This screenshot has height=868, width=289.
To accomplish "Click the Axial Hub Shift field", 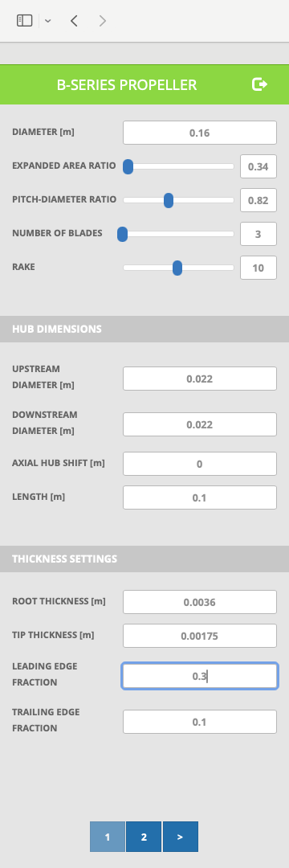I will (x=199, y=464).
